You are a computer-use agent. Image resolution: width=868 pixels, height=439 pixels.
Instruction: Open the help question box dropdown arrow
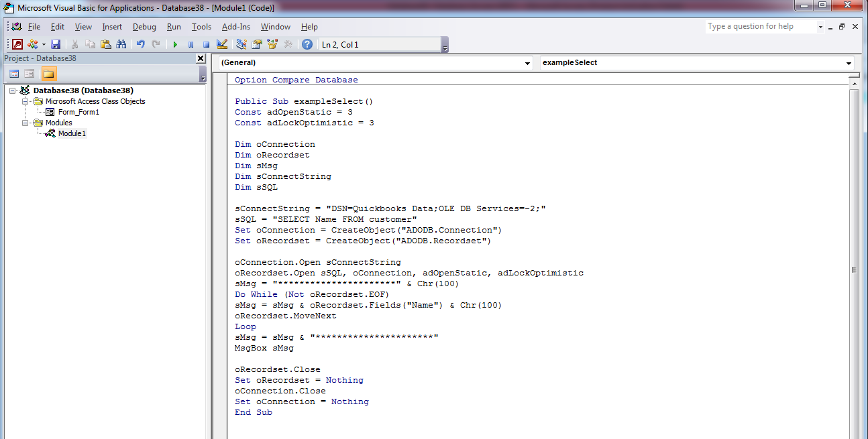820,27
